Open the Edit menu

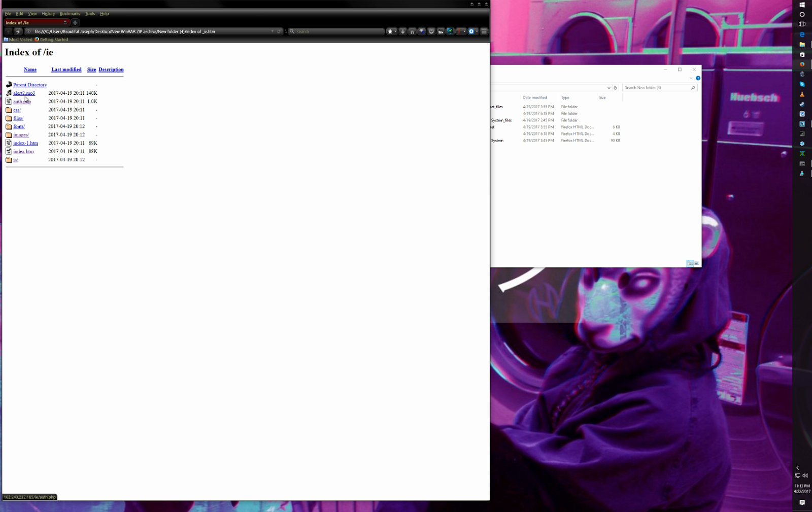tap(19, 14)
